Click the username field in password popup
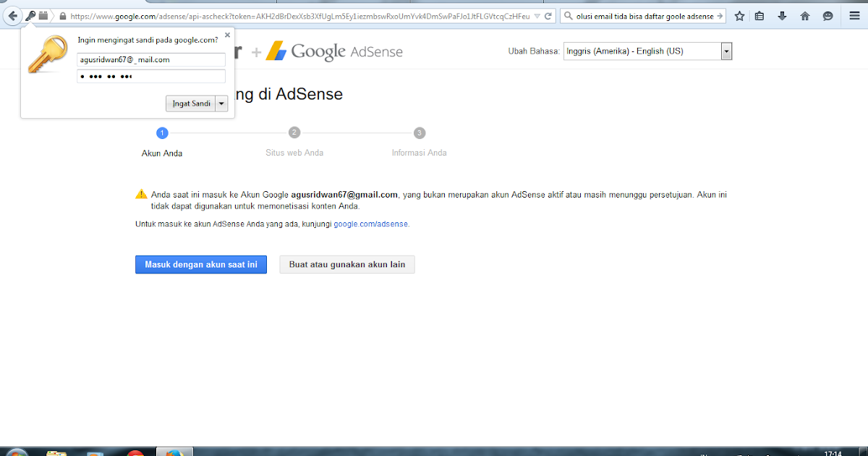Image resolution: width=868 pixels, height=456 pixels. [151, 59]
